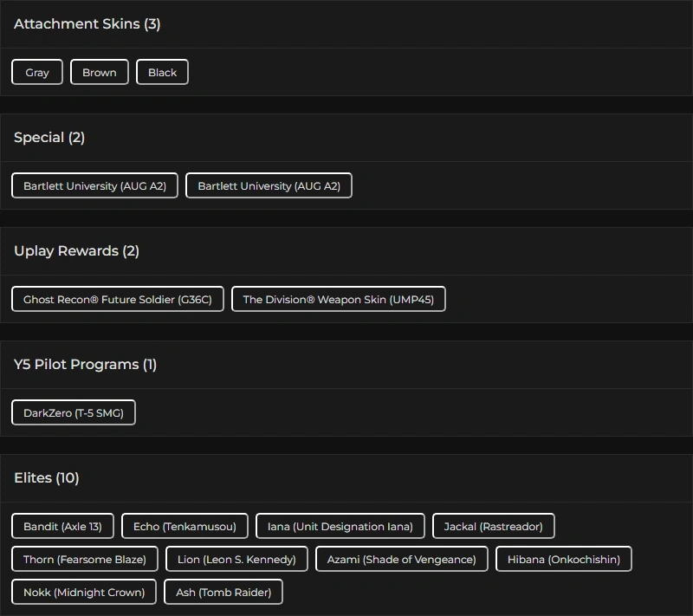Image resolution: width=693 pixels, height=616 pixels.
Task: Click Iana (Unit Designation Iana) tag
Action: click(340, 526)
